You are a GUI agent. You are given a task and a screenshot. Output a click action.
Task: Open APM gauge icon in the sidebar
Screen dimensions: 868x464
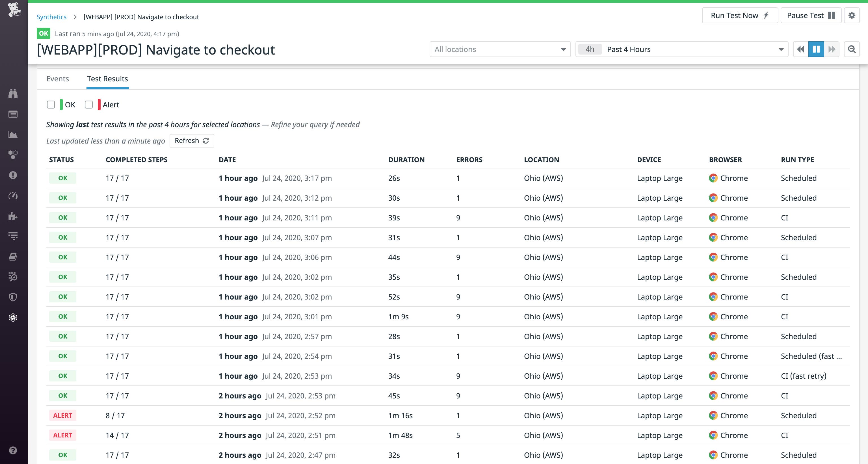tap(13, 196)
